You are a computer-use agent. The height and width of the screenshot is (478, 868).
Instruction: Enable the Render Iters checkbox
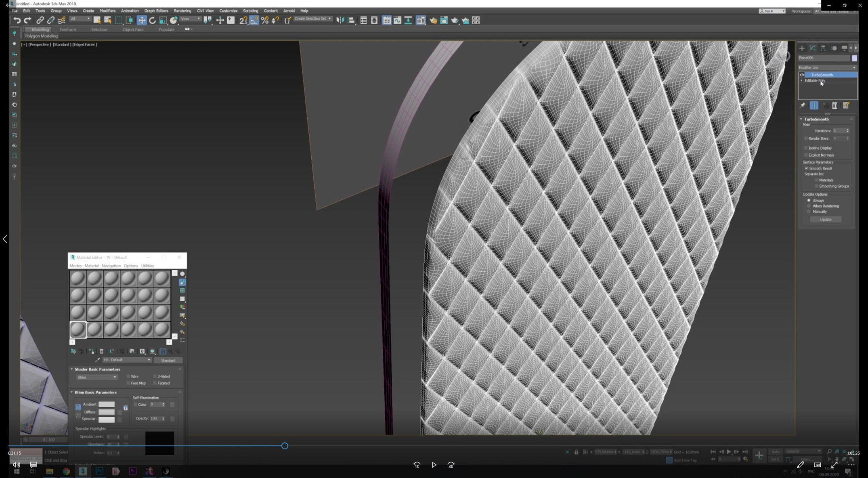pyautogui.click(x=806, y=138)
